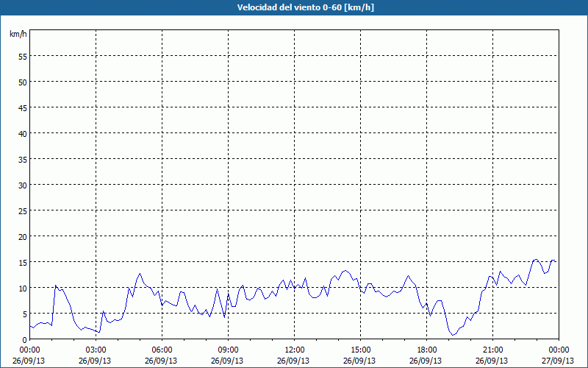Click the 15:00 time label
The height and width of the screenshot is (368, 588).
click(361, 350)
